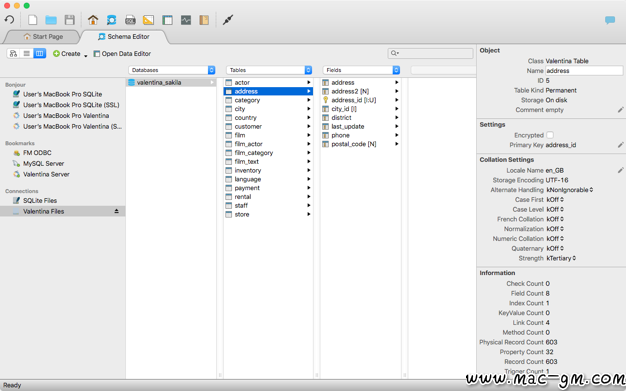Viewport: 626px width, 391px height.
Task: Change Case First dropdown value
Action: click(555, 199)
